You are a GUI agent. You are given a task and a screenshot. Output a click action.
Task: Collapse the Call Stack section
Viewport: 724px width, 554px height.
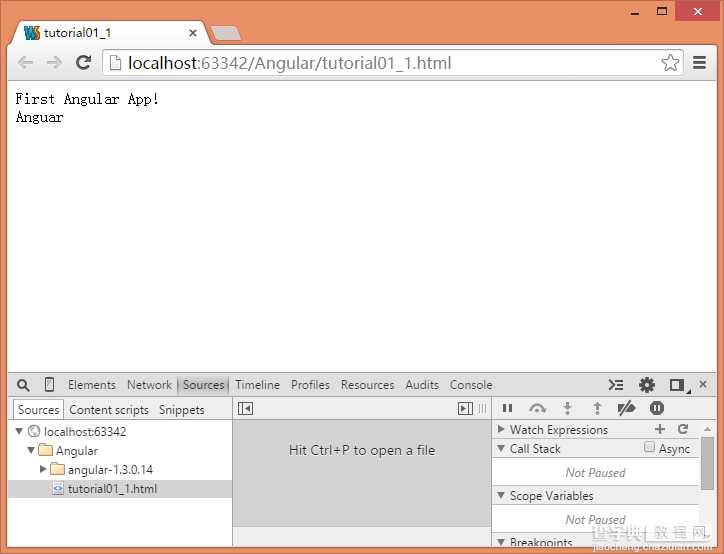[501, 448]
